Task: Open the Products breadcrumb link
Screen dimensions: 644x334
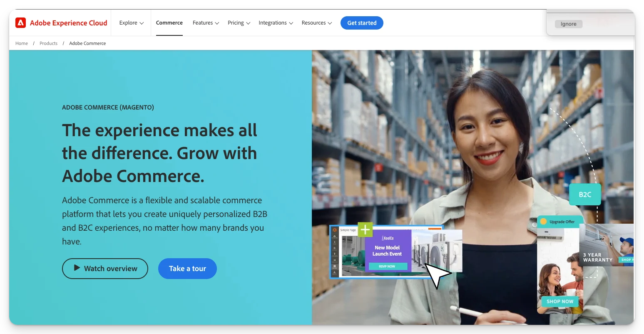Action: click(48, 43)
